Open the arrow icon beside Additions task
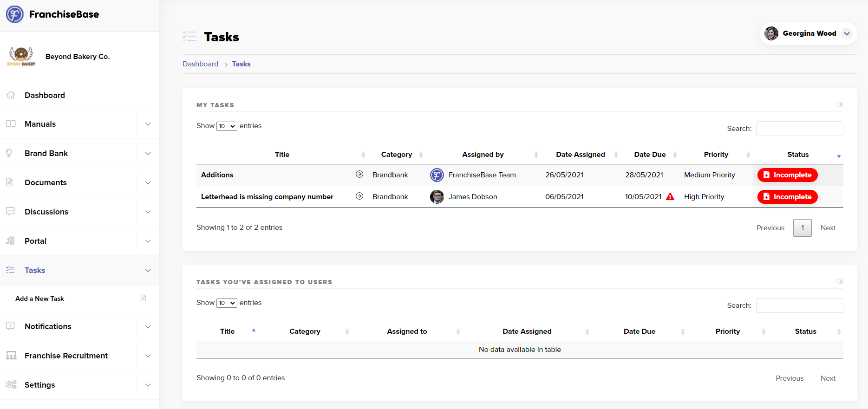This screenshot has height=409, width=868. (359, 175)
